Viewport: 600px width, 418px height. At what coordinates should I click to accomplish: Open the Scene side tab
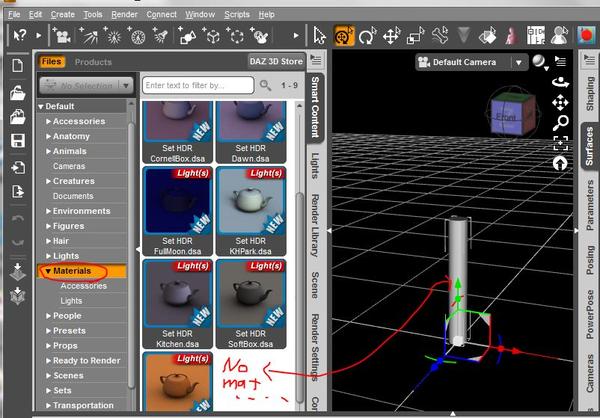pos(315,285)
